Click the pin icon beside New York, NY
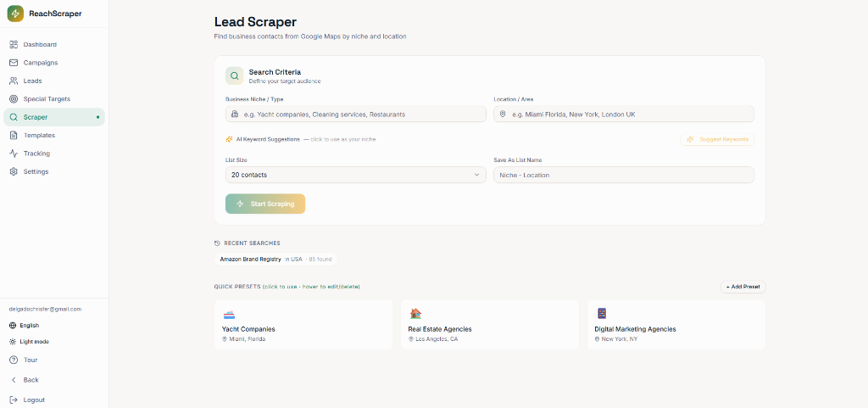Screen dimensions: 868x408 tap(598, 338)
